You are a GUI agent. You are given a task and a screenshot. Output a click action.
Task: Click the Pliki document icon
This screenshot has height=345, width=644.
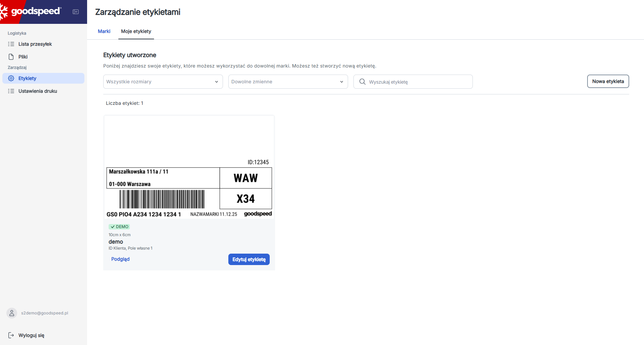(11, 57)
